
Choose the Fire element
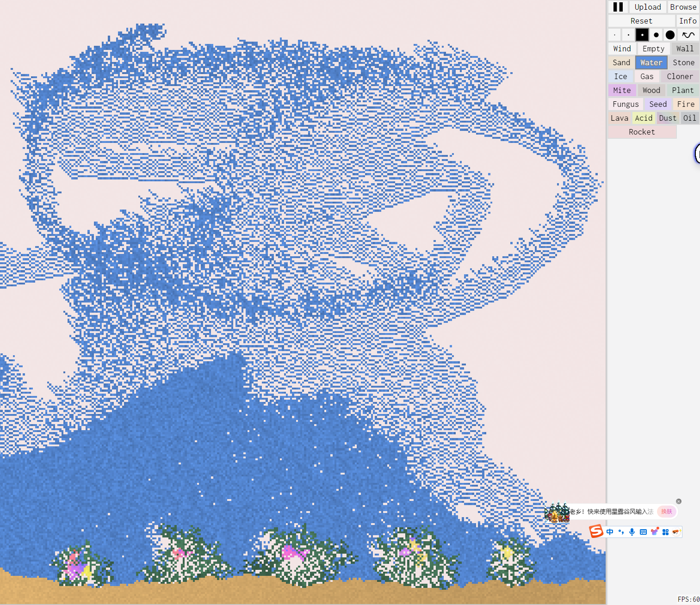pos(686,104)
